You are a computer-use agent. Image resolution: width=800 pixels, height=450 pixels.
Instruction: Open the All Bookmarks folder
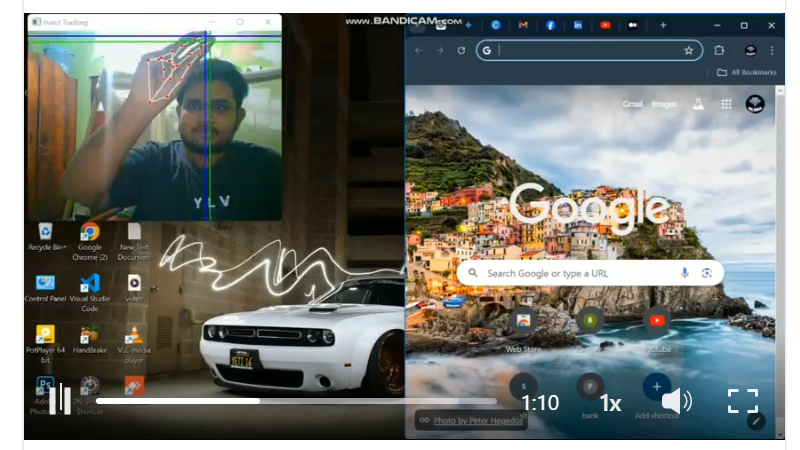coord(747,72)
